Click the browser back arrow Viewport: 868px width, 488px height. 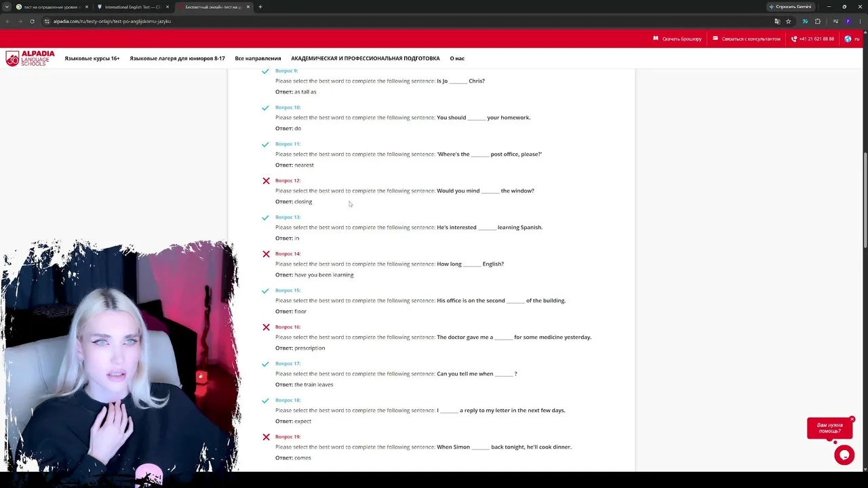coord(8,21)
